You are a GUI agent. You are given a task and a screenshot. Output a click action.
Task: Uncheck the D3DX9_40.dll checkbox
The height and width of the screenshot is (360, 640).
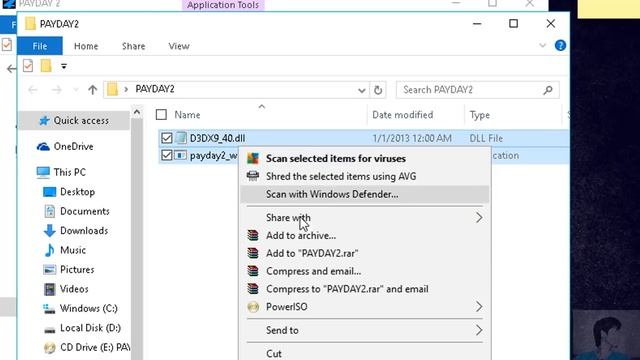click(x=167, y=138)
